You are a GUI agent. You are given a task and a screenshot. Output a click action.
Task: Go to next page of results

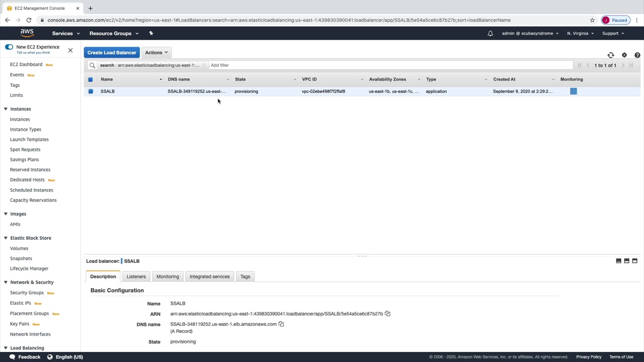[x=623, y=65]
